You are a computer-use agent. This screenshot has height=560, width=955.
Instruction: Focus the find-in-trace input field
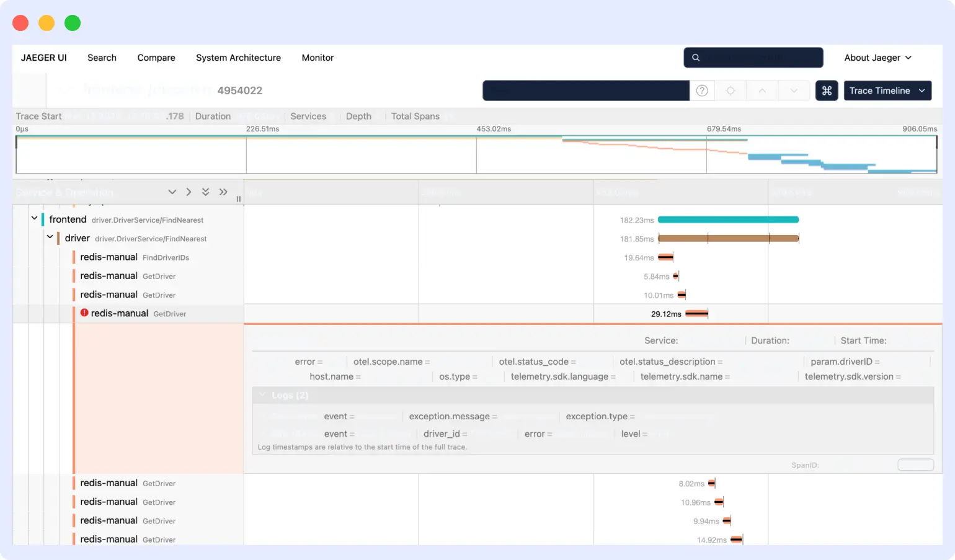(586, 91)
